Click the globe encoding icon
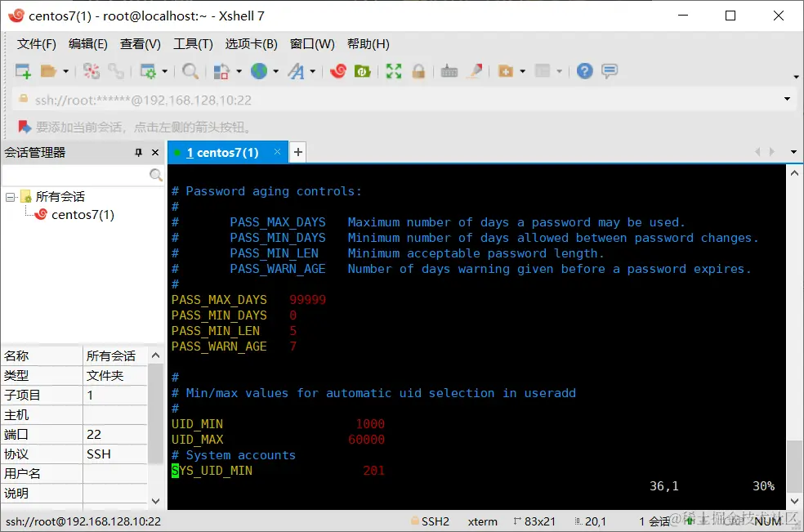This screenshot has width=804, height=532. pos(259,71)
